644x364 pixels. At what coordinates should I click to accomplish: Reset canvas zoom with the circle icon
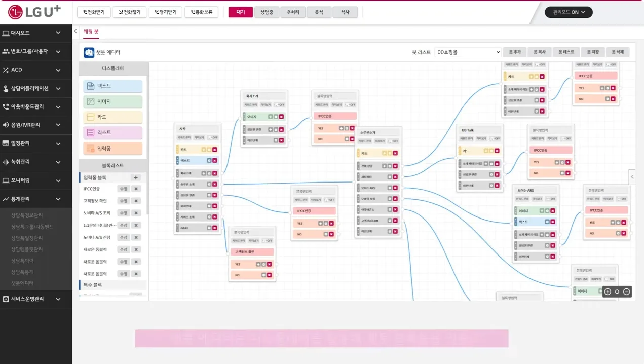pos(617,292)
